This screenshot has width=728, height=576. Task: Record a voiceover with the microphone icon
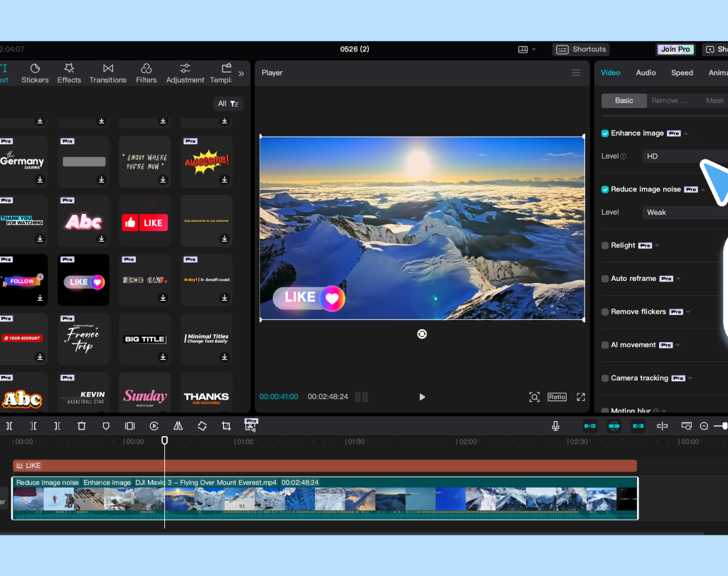click(x=555, y=426)
